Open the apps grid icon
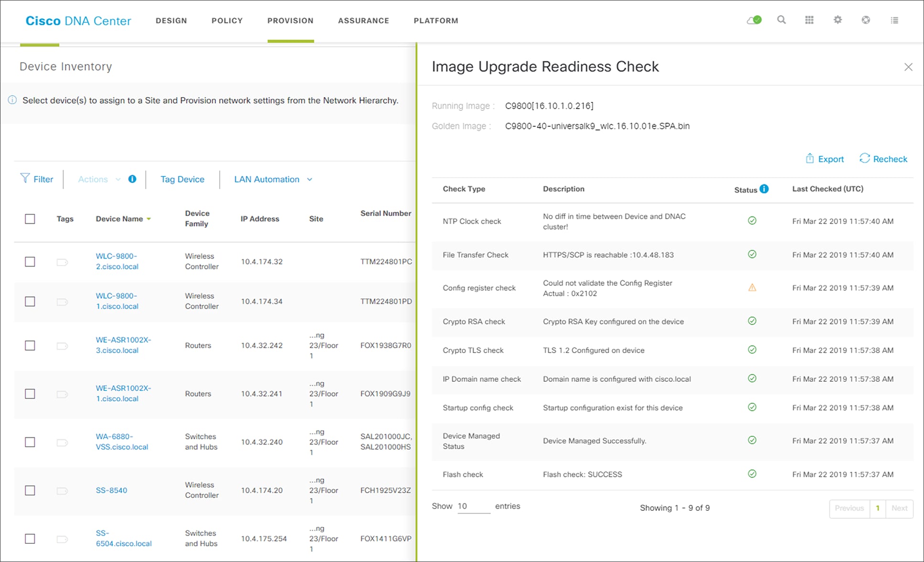 point(809,20)
